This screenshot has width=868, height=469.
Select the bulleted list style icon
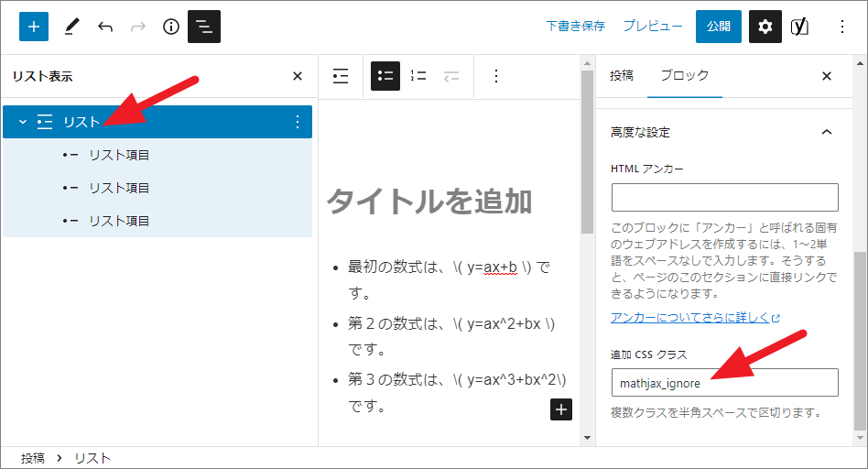pos(385,76)
